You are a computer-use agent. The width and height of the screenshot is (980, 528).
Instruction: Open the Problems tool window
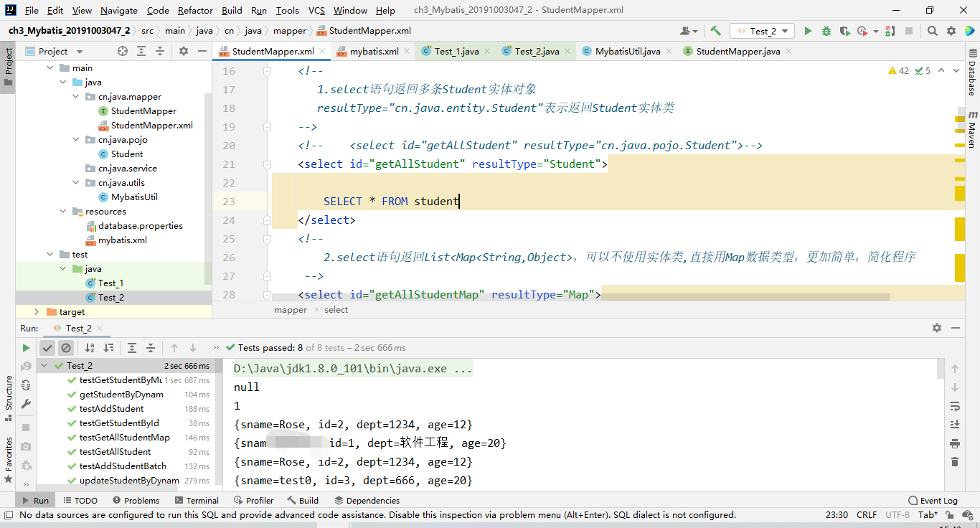pos(135,500)
